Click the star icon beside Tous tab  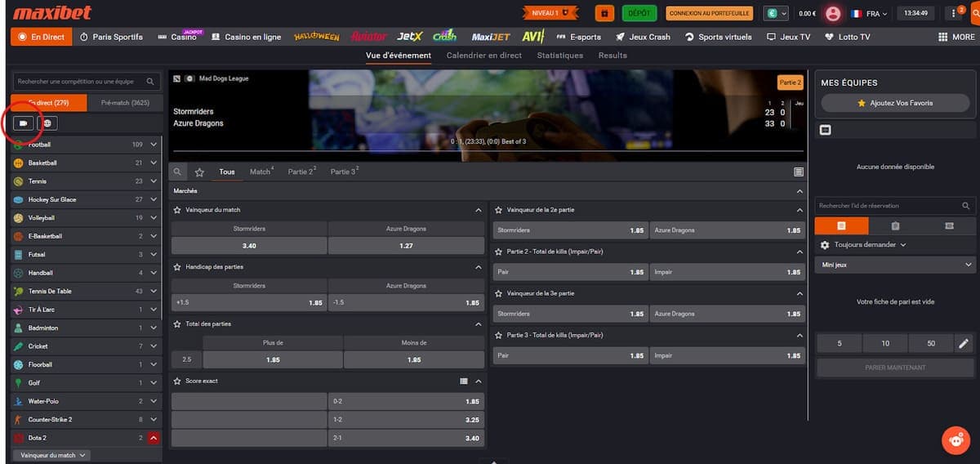(x=199, y=172)
